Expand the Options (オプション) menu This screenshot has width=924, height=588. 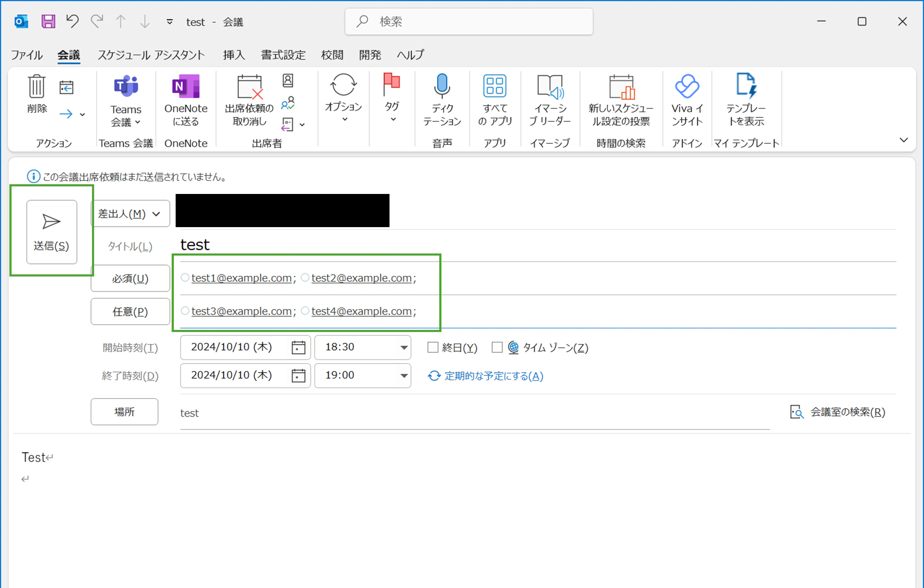pyautogui.click(x=343, y=98)
